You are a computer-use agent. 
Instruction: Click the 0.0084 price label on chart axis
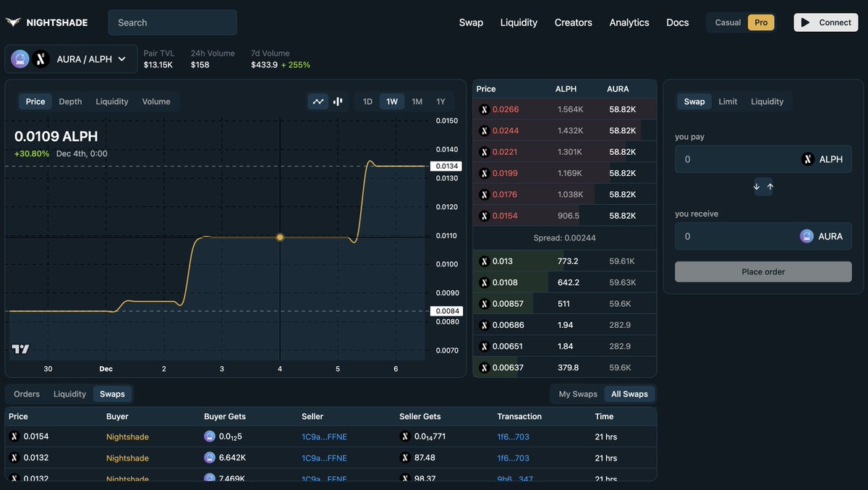pyautogui.click(x=446, y=311)
